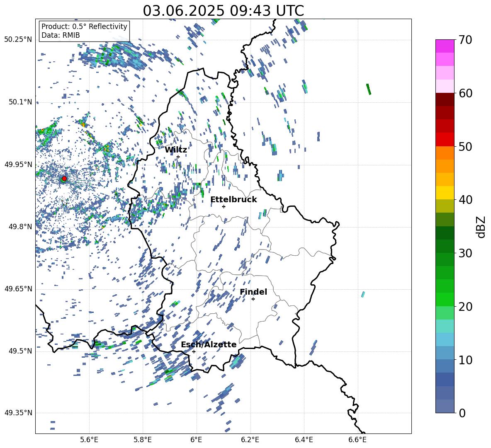Click the Esch/Alzette city label
The image size is (491, 448).
coord(209,344)
